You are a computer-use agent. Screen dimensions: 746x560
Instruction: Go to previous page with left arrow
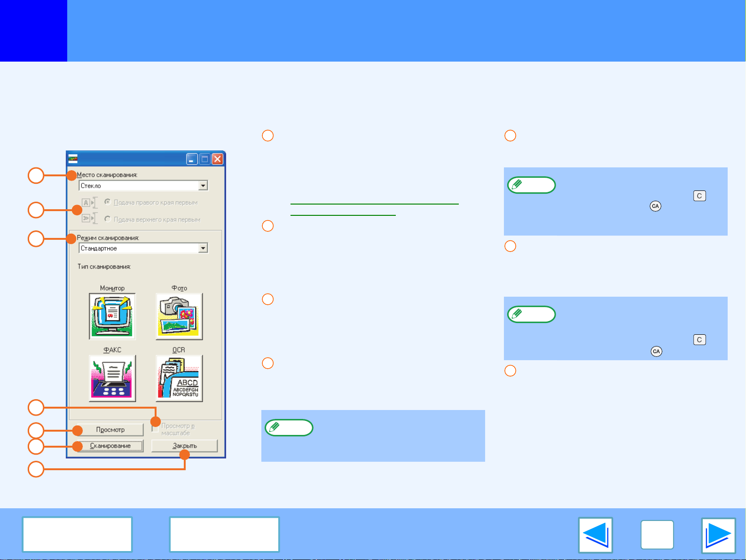596,535
